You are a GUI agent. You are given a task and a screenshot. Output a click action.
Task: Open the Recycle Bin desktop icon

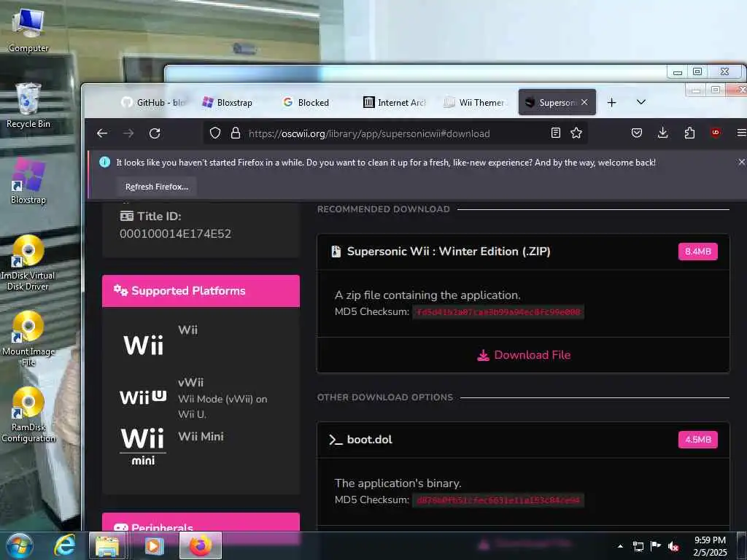(28, 106)
